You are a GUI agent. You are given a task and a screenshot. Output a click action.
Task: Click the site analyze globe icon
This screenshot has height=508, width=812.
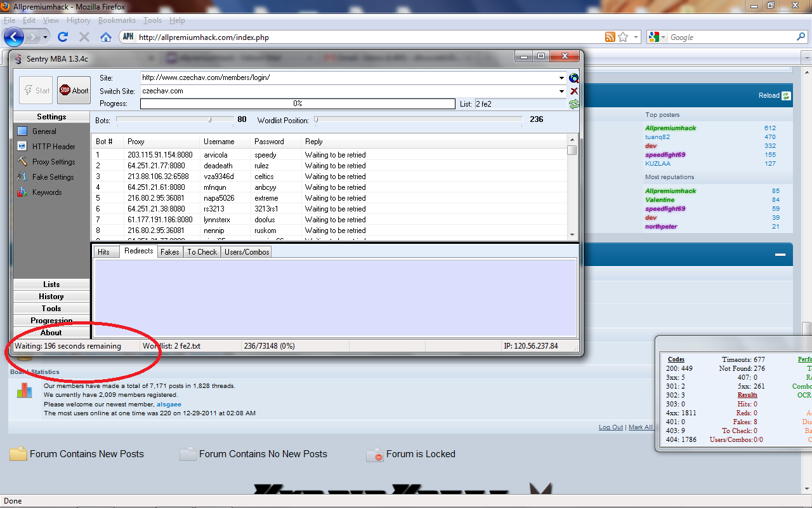pos(573,78)
